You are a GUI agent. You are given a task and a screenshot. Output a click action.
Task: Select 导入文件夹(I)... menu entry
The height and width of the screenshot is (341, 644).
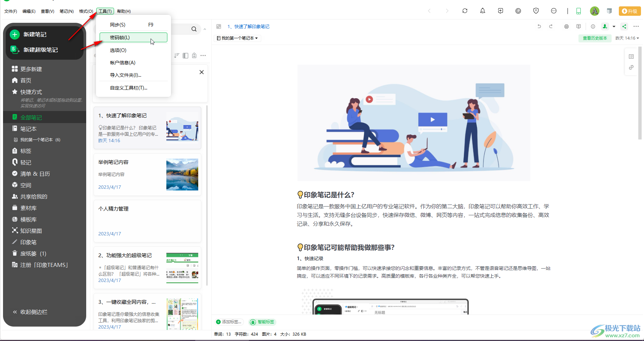133,75
